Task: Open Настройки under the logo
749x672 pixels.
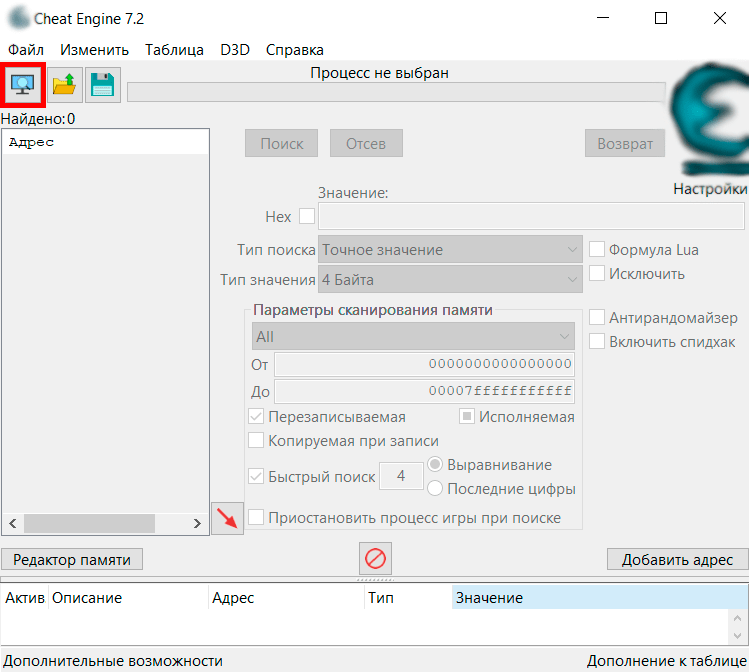Action: click(x=710, y=189)
